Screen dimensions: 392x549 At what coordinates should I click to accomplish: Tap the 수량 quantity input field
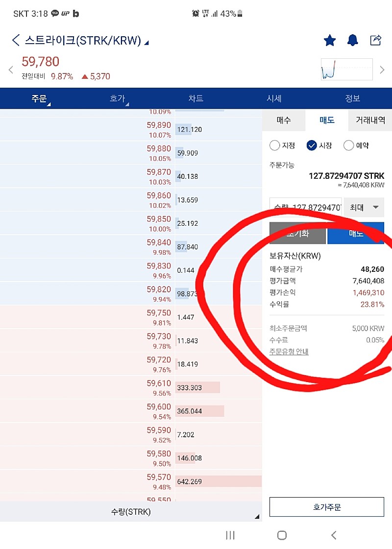click(305, 207)
